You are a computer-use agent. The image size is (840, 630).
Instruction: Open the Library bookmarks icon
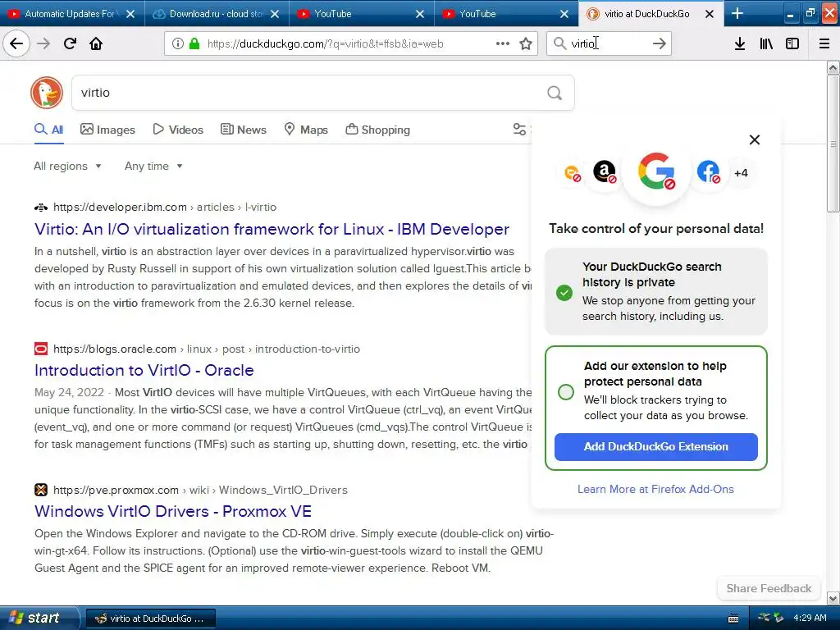point(766,43)
